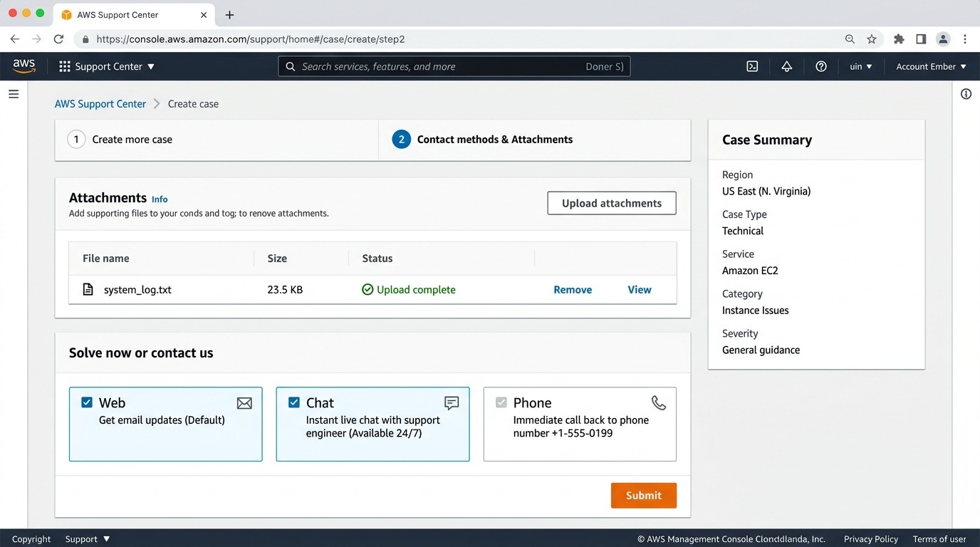
Task: Click the system_log.txt file icon
Action: point(88,289)
